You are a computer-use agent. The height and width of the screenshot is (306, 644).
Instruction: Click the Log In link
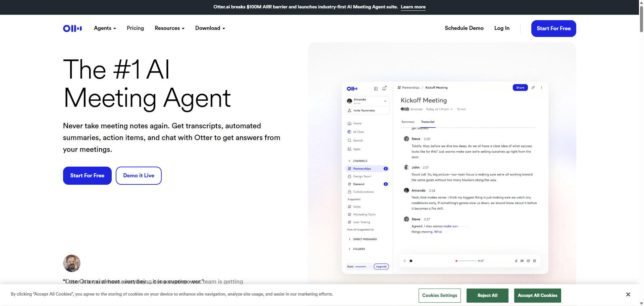coord(502,28)
